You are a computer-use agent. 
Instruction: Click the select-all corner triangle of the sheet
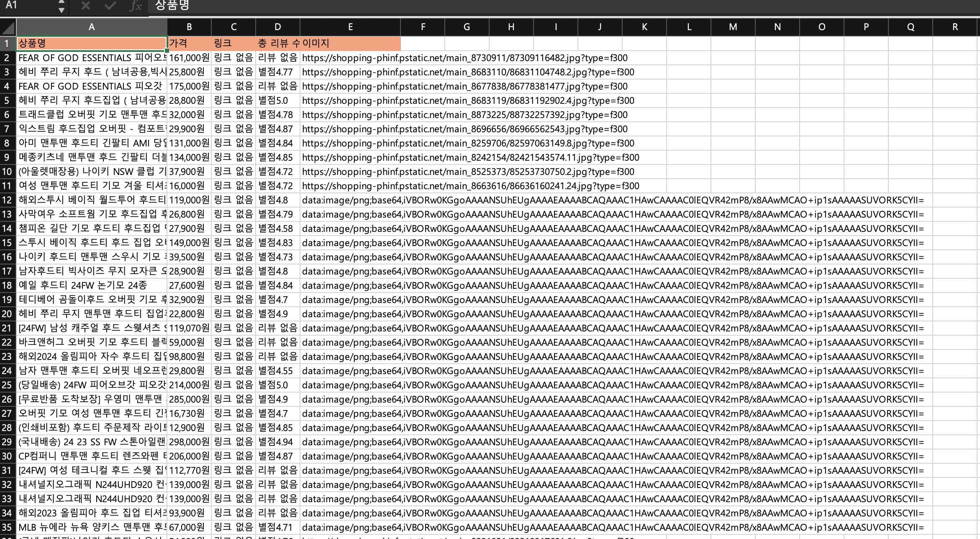pos(8,27)
